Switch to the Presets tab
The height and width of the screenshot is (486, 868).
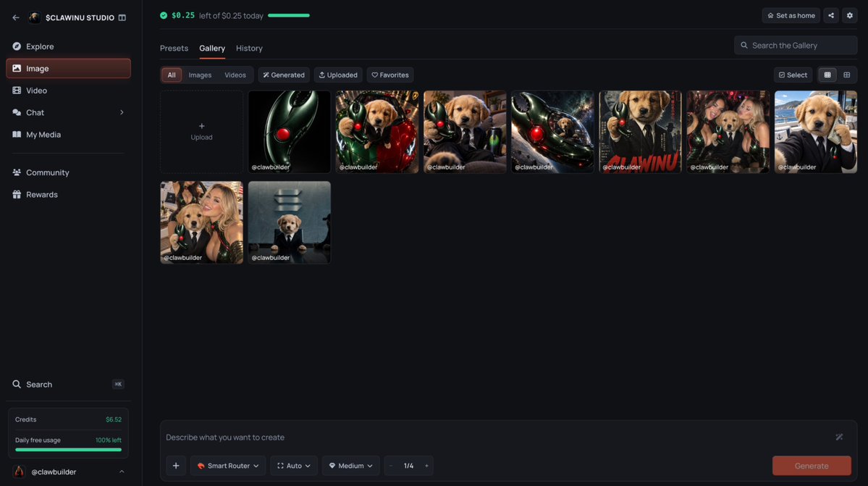(x=174, y=48)
